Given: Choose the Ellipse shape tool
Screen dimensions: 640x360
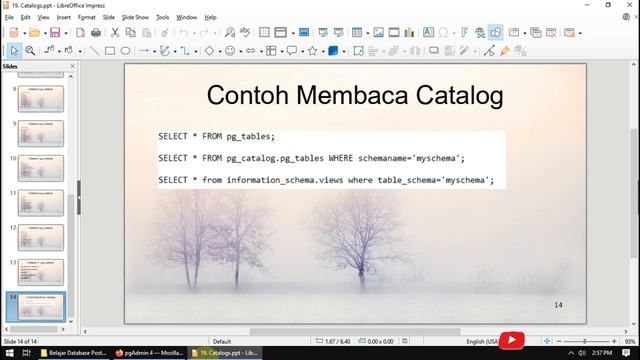Looking at the screenshot, I should tap(125, 51).
